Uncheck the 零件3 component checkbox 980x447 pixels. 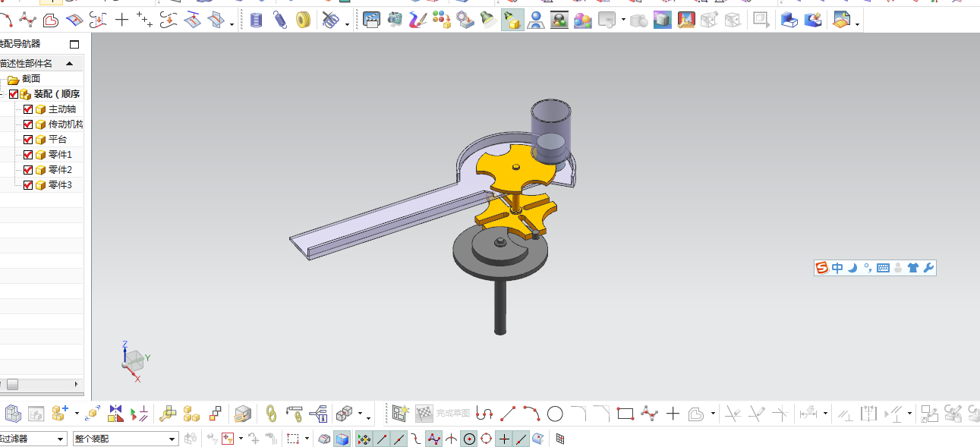pos(29,185)
